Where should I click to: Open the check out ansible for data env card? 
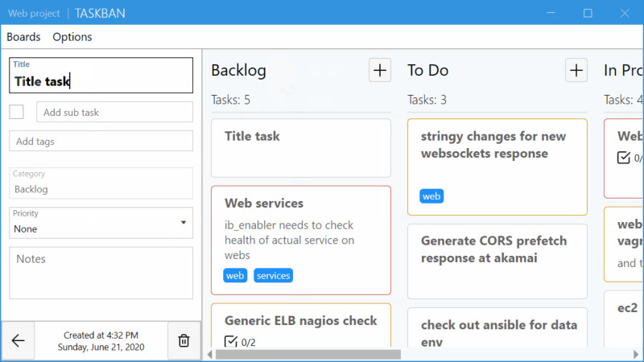pos(497,328)
